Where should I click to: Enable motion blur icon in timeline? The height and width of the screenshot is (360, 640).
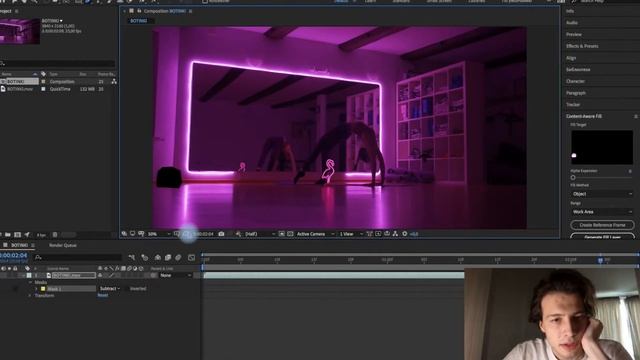[178, 257]
